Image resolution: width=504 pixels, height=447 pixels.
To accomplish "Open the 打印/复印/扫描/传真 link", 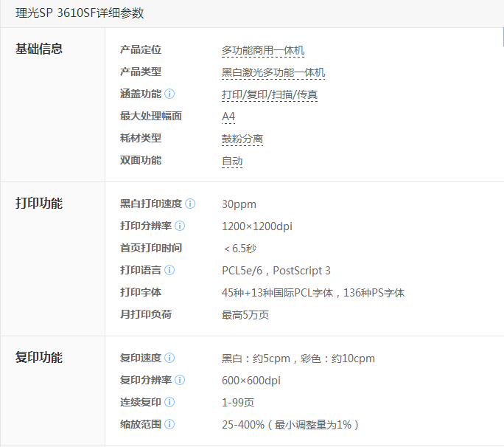I will point(268,94).
